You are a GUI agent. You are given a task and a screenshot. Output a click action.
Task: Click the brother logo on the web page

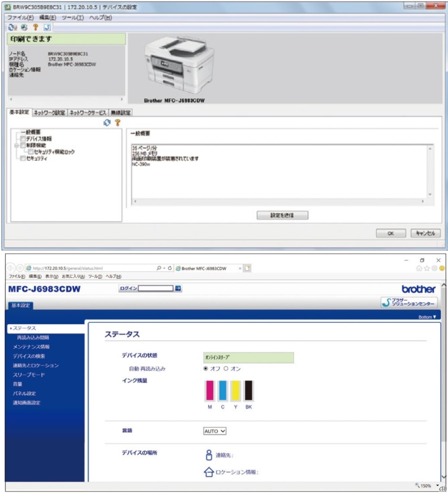[419, 289]
